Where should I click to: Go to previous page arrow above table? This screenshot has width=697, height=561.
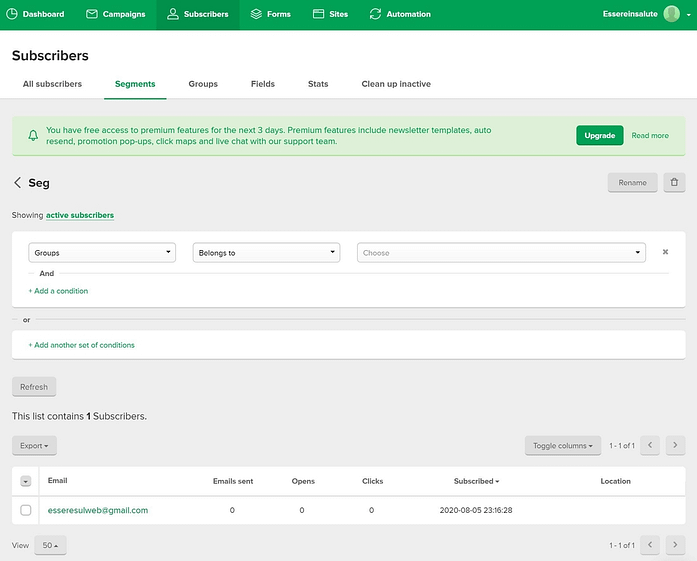649,445
